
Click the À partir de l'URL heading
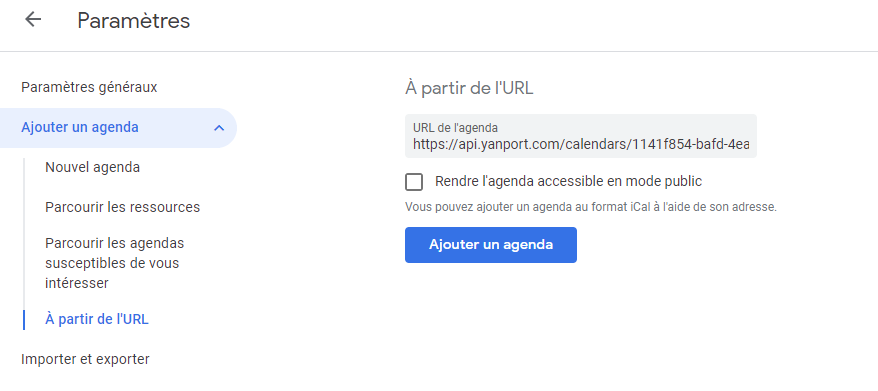[469, 89]
